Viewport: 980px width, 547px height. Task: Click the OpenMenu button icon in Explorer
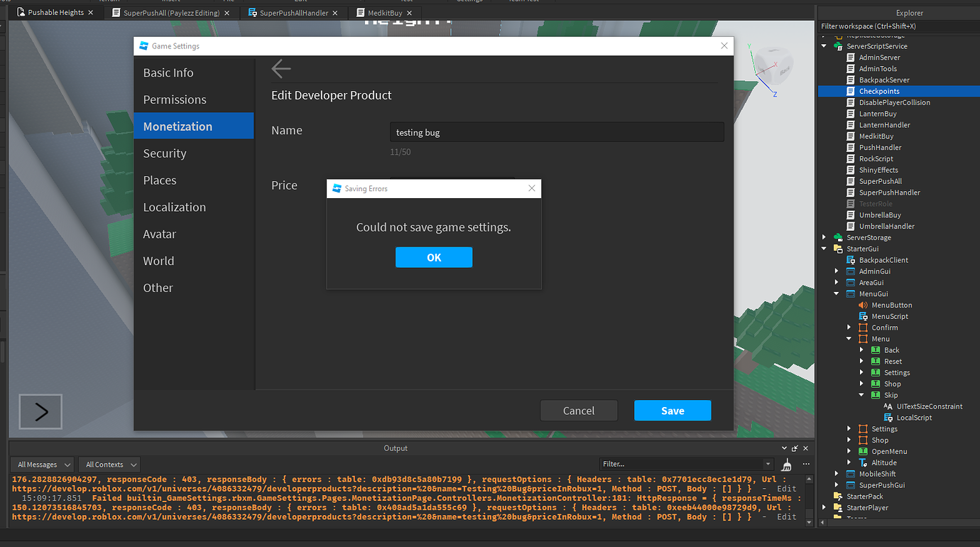864,451
